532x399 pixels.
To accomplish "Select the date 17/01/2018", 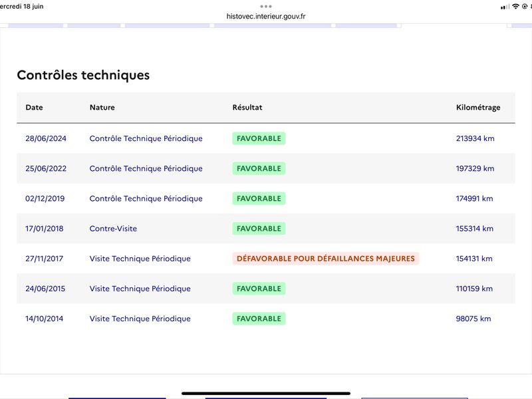I will point(45,229).
